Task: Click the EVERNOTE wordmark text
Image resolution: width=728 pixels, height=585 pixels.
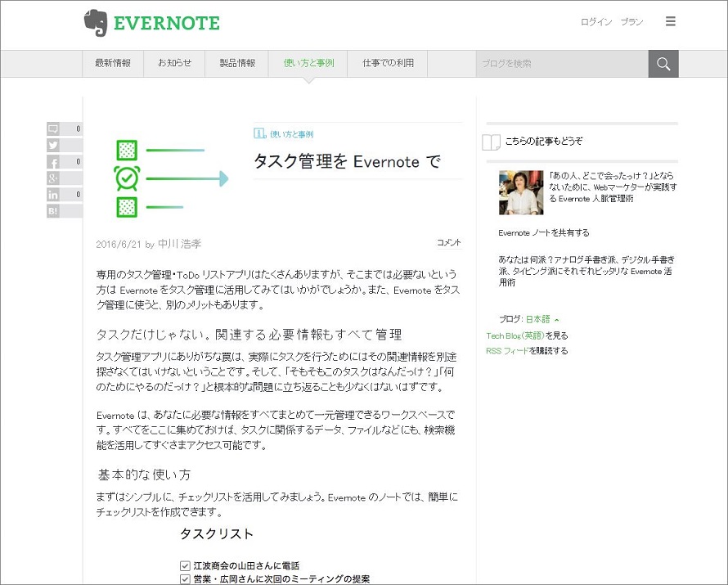Action: [x=167, y=23]
